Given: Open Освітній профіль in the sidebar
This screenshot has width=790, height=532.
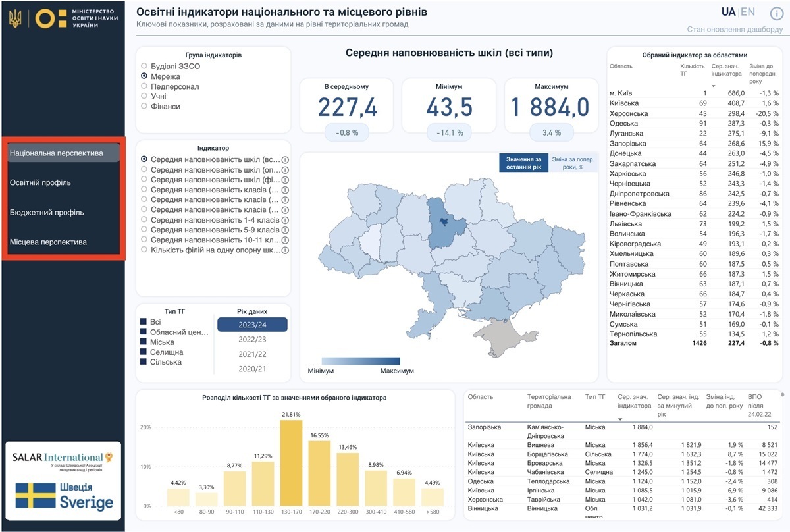Looking at the screenshot, I should (40, 183).
